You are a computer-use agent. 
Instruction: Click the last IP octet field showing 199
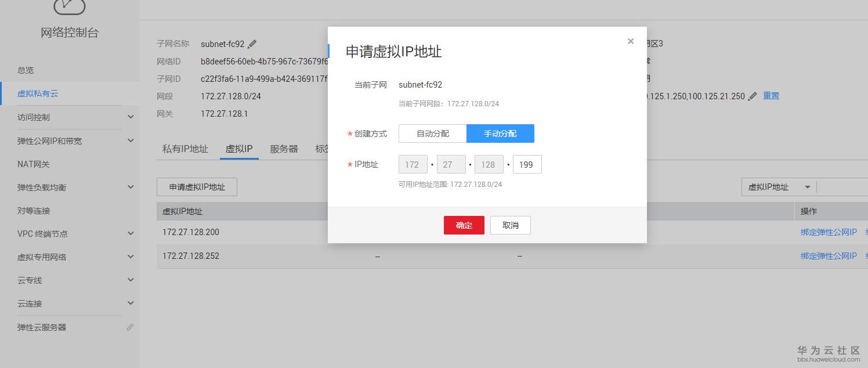(x=526, y=164)
